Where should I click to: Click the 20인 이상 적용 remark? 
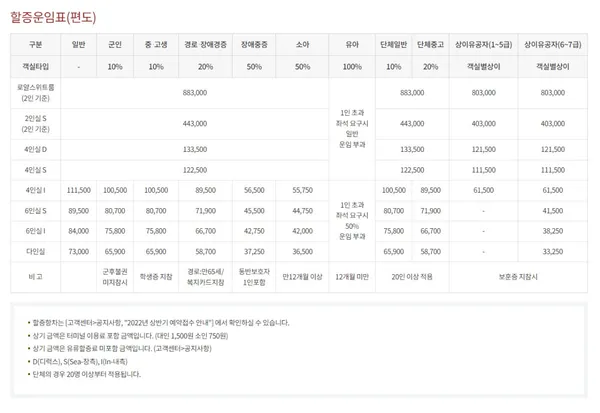412,277
